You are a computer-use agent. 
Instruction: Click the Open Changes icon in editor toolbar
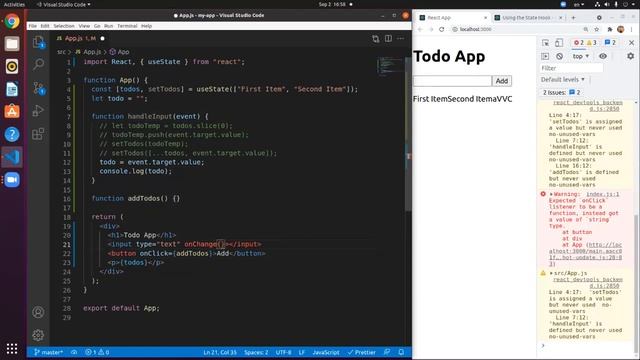click(x=376, y=39)
